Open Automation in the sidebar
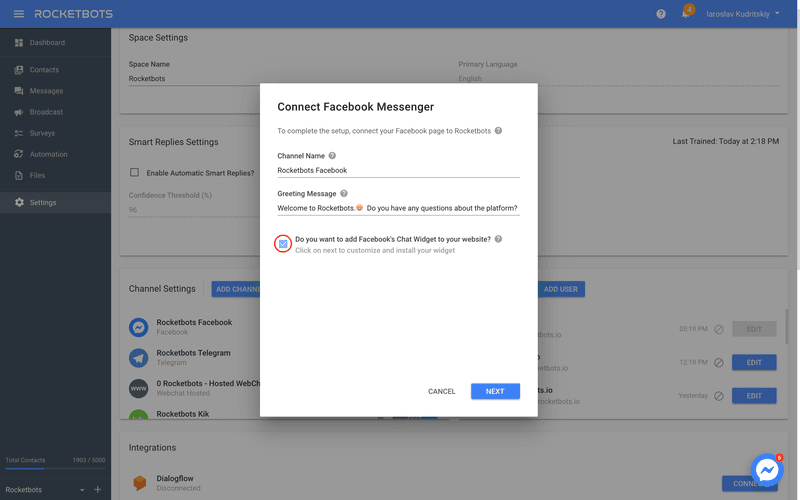Image resolution: width=800 pixels, height=500 pixels. 55,154
